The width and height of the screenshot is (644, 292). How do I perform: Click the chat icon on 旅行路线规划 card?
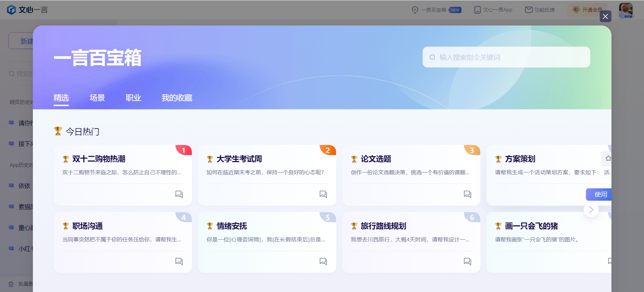coord(468,261)
